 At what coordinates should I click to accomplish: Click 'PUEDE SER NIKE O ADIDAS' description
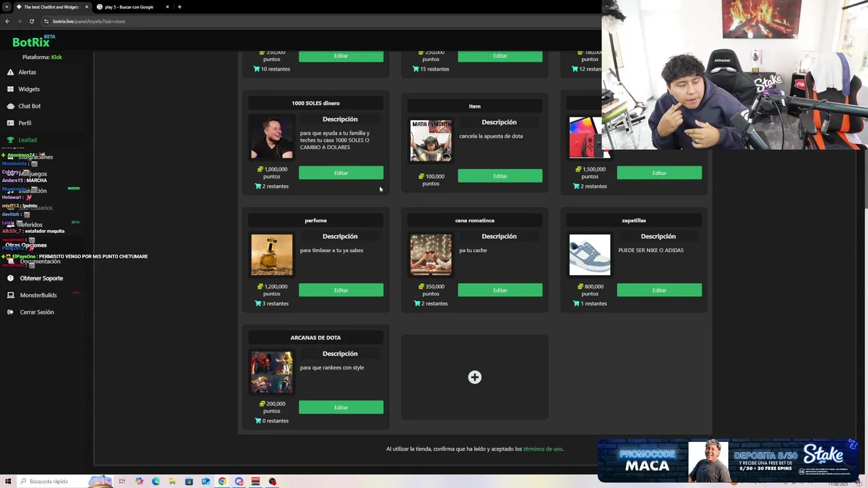click(651, 250)
